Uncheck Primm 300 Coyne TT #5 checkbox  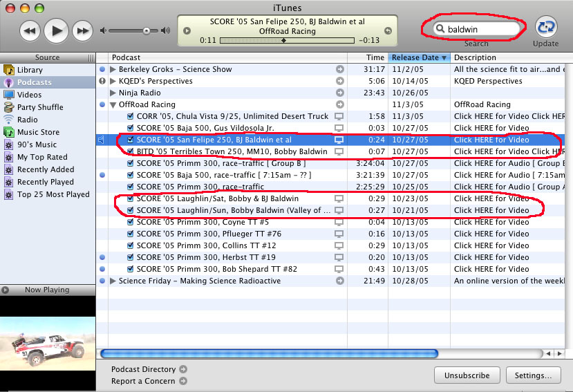(x=130, y=222)
